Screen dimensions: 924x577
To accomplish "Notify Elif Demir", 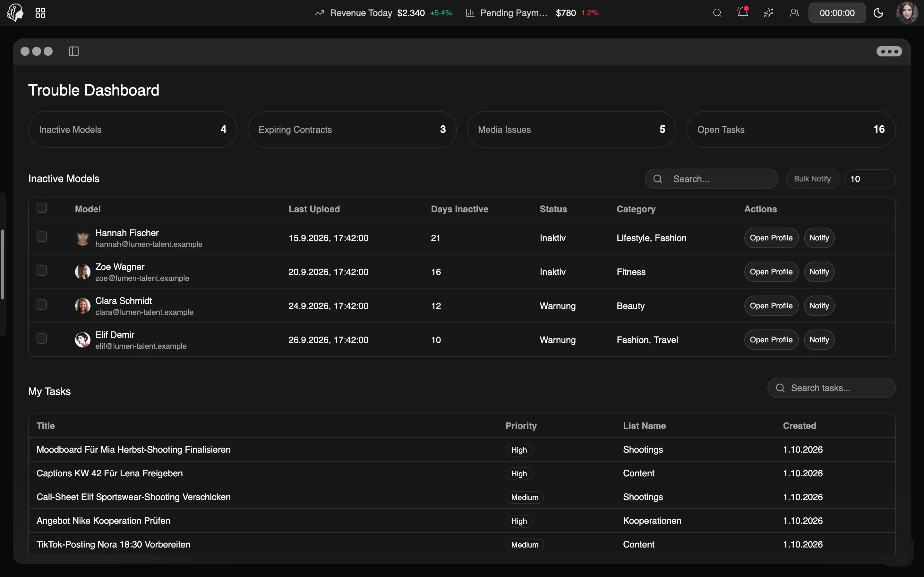I will 819,340.
